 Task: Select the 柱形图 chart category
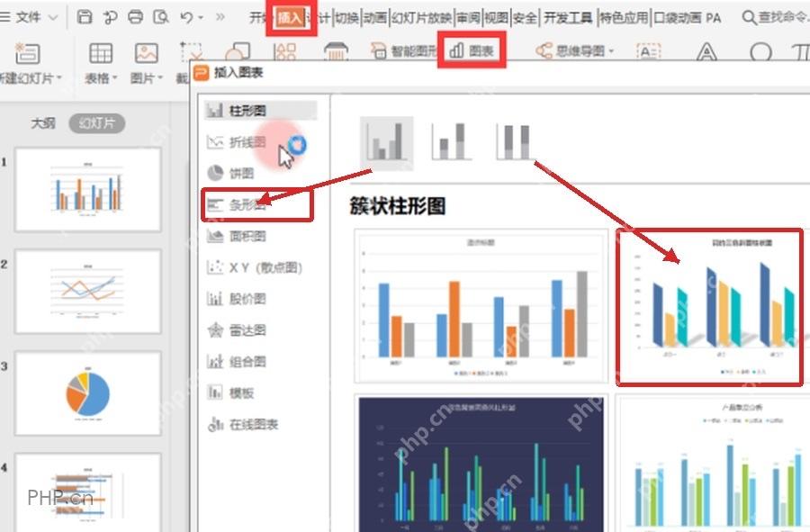[x=260, y=111]
